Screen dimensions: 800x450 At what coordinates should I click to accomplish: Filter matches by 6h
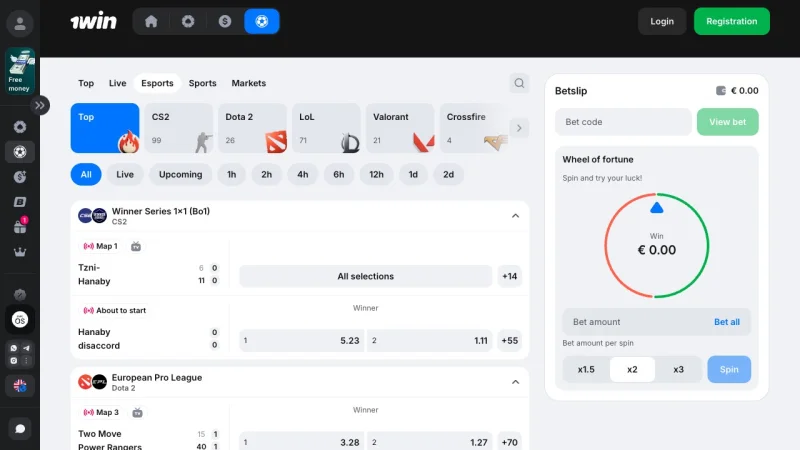pyautogui.click(x=339, y=174)
